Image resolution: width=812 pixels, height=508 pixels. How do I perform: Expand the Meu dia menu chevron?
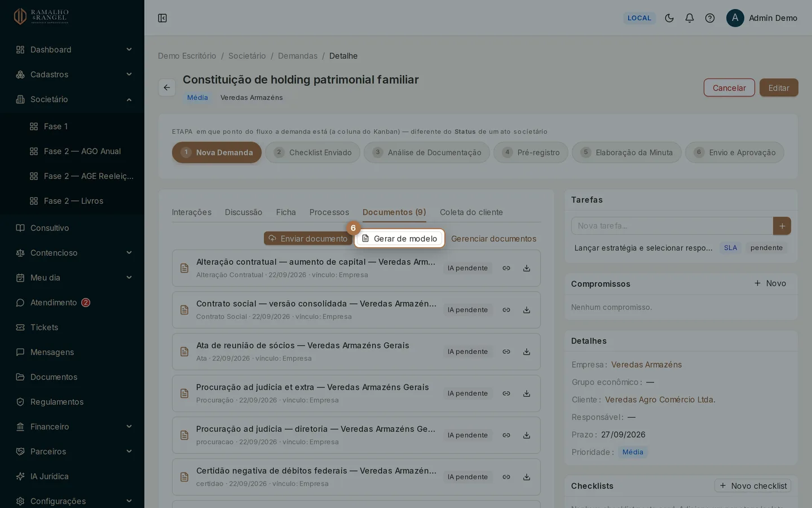pos(129,278)
